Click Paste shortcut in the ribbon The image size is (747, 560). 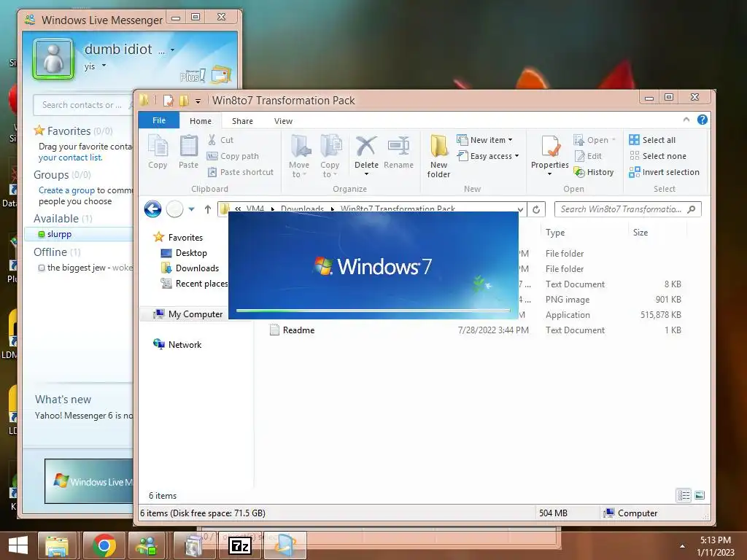pyautogui.click(x=241, y=172)
